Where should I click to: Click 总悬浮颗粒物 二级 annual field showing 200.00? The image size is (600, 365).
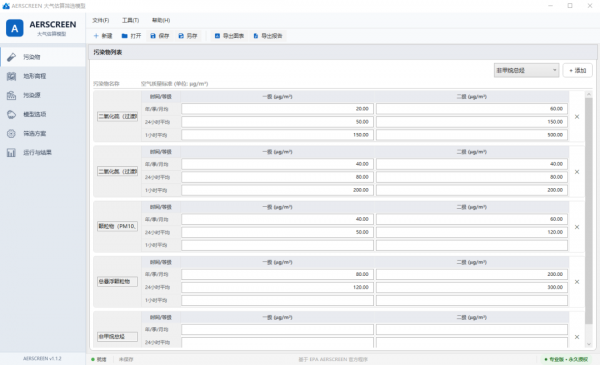coord(472,274)
